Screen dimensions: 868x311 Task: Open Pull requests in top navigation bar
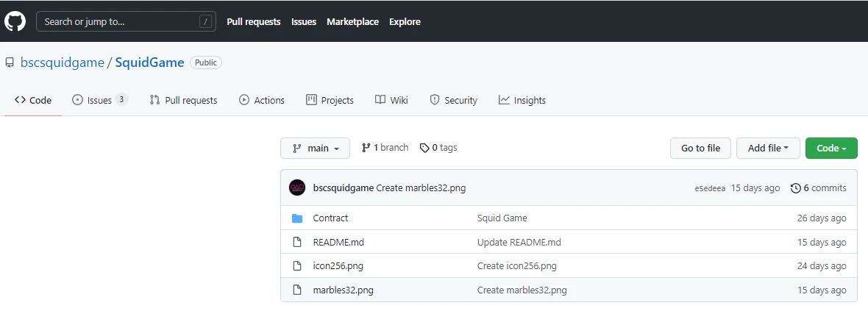click(x=254, y=21)
